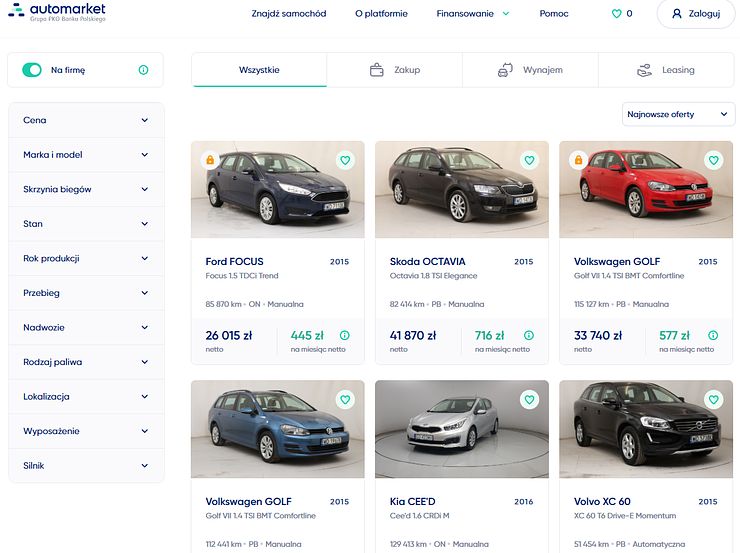This screenshot has height=553, width=740.
Task: Open the blue Volkswagen GOLF photo
Action: (277, 428)
